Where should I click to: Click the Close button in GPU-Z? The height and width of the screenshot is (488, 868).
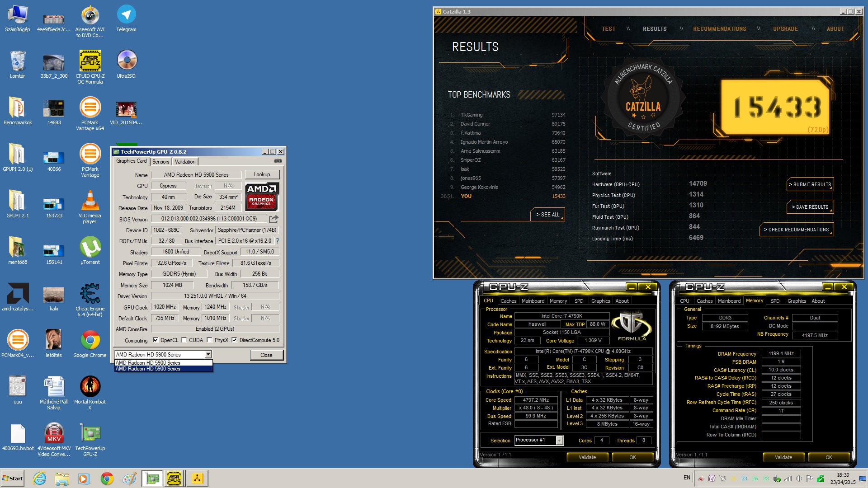266,355
